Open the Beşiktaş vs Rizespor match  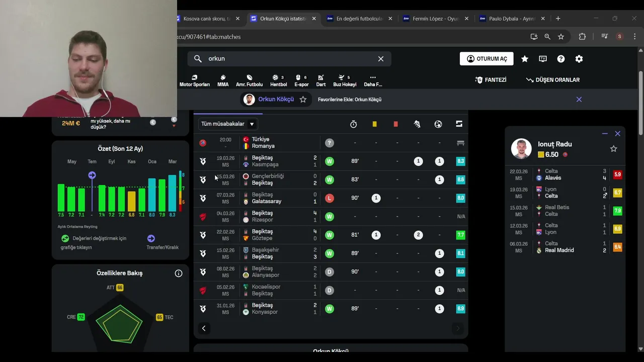click(x=331, y=217)
